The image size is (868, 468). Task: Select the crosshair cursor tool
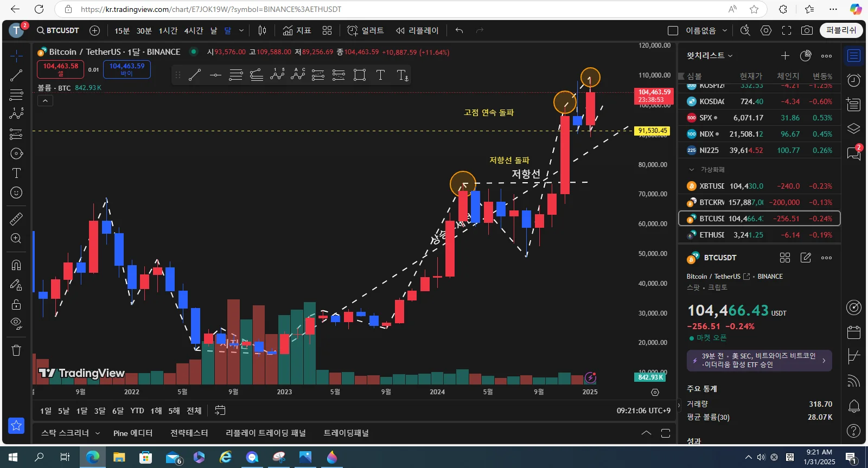point(16,56)
